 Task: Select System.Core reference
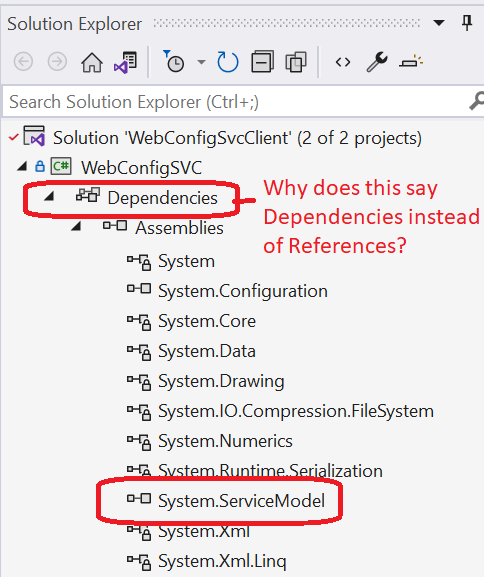[207, 321]
